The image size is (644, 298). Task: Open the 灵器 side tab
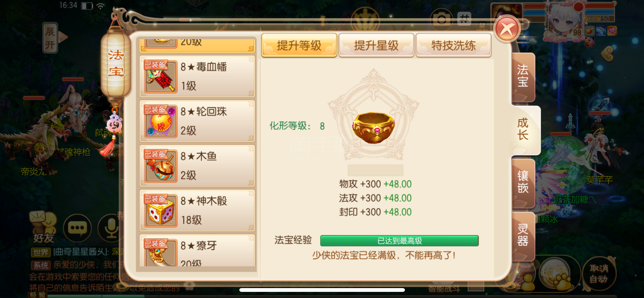click(523, 235)
